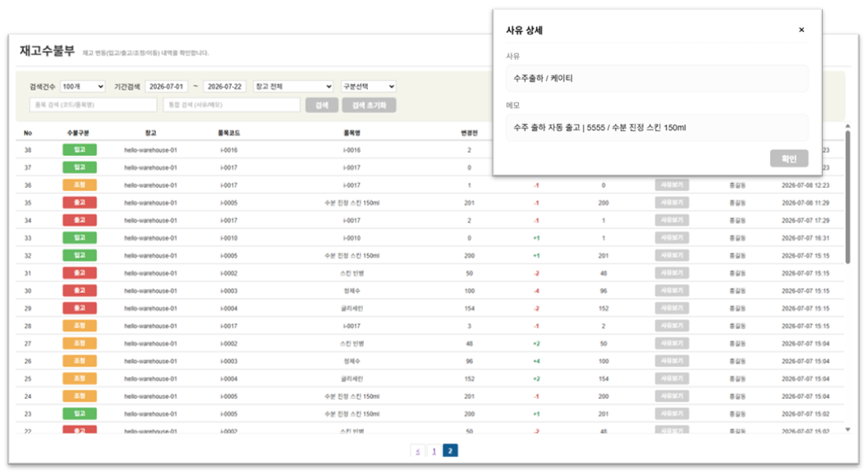Click the 재고수불부 page title

click(47, 51)
